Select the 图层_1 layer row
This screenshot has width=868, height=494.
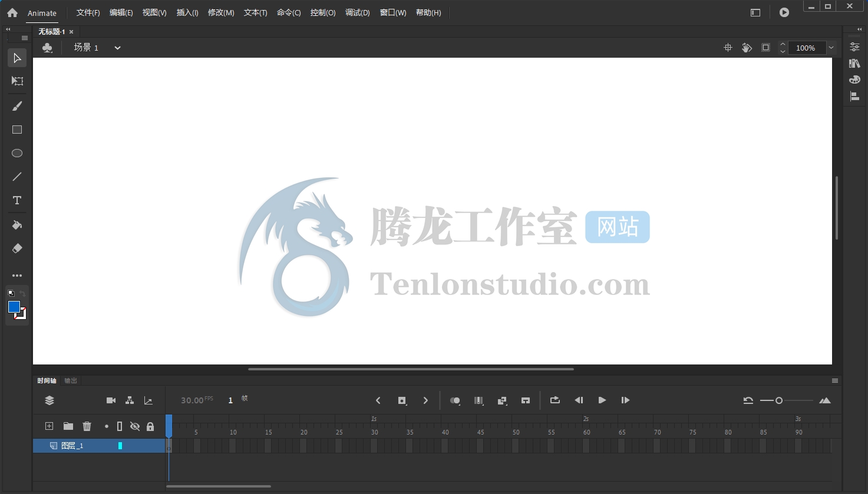(99, 446)
